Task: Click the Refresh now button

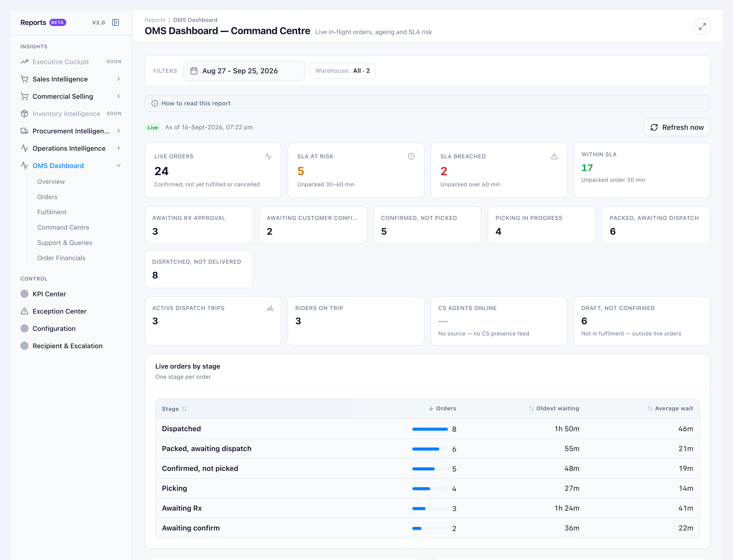Action: 677,127
